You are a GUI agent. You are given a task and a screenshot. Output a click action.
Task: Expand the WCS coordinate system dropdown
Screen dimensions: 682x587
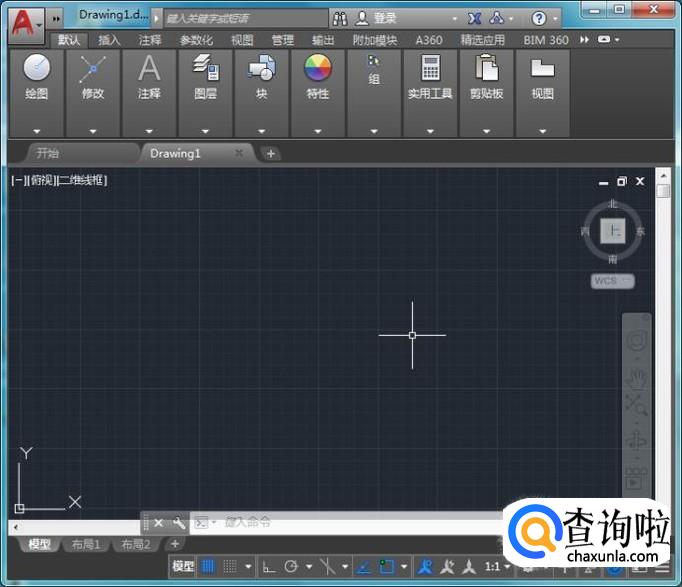[612, 281]
